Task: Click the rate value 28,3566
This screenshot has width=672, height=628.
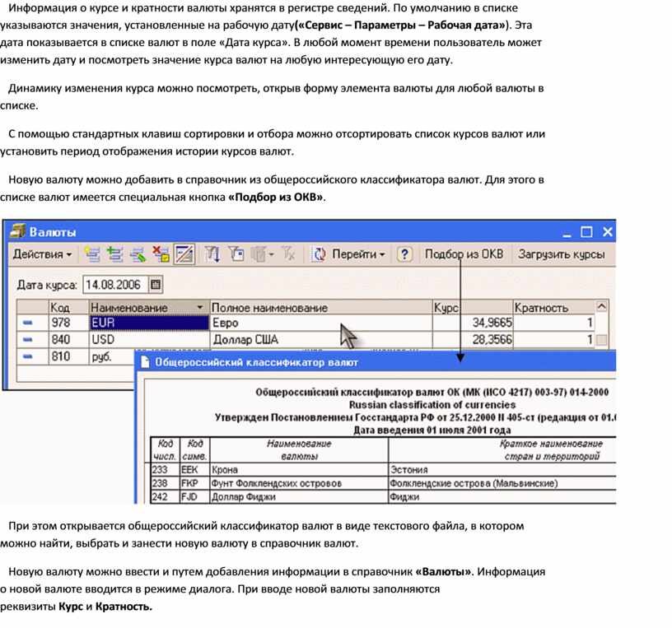Action: tap(492, 340)
